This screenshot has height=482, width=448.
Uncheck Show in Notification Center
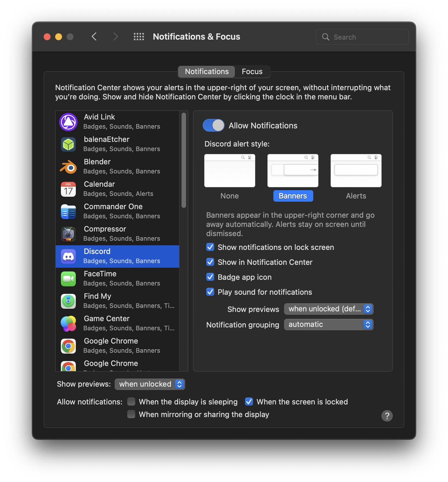coord(210,262)
